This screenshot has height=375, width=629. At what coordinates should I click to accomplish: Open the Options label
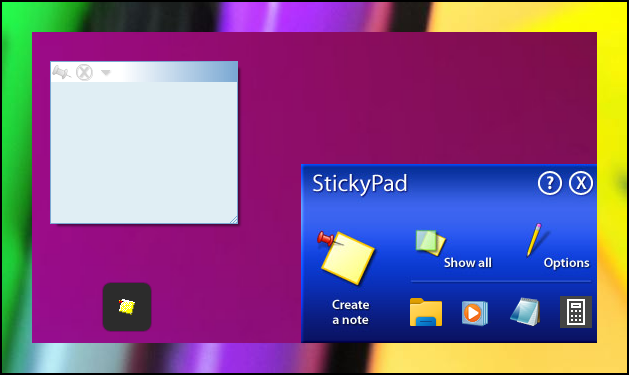click(x=566, y=263)
